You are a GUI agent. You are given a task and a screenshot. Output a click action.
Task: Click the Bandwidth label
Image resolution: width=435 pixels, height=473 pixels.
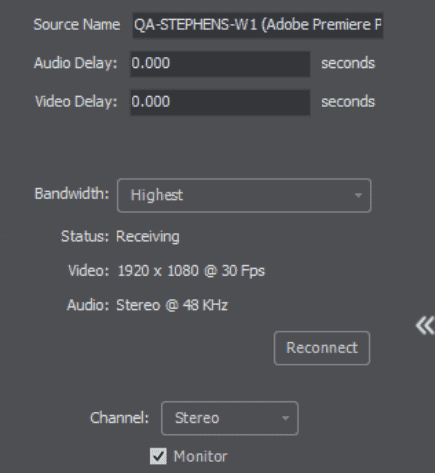click(x=72, y=194)
